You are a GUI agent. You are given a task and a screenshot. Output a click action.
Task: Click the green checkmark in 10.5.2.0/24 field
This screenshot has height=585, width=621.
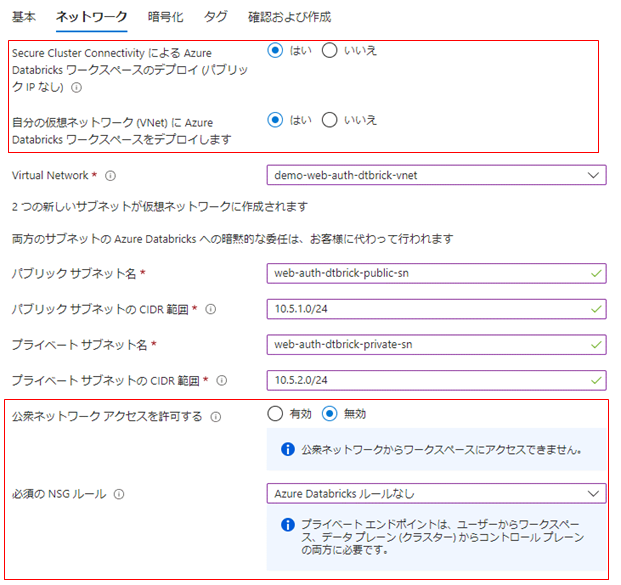[596, 380]
